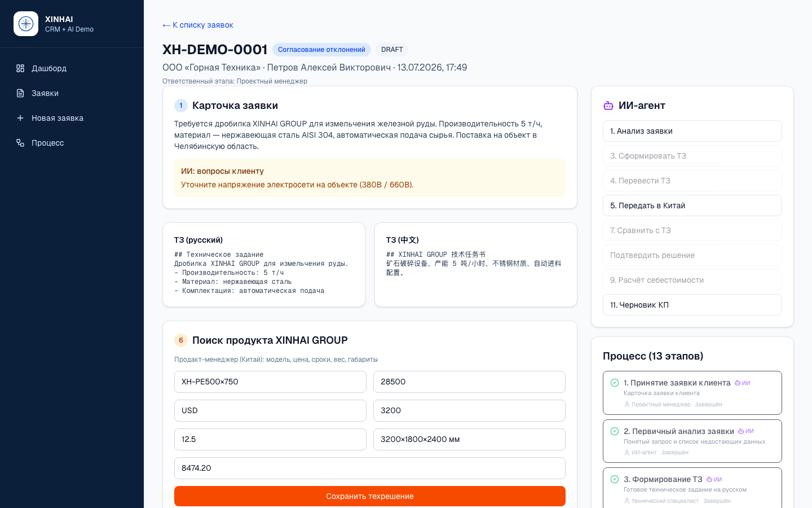Click Ответственный этапа: Проектный менеджер text
Viewport: 812px width, 508px height.
(x=235, y=81)
